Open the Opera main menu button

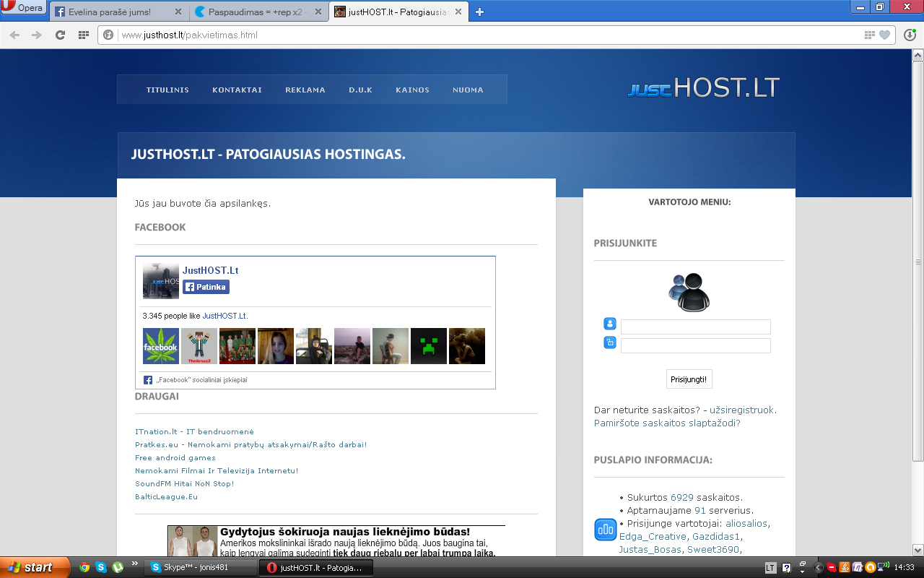[24, 8]
